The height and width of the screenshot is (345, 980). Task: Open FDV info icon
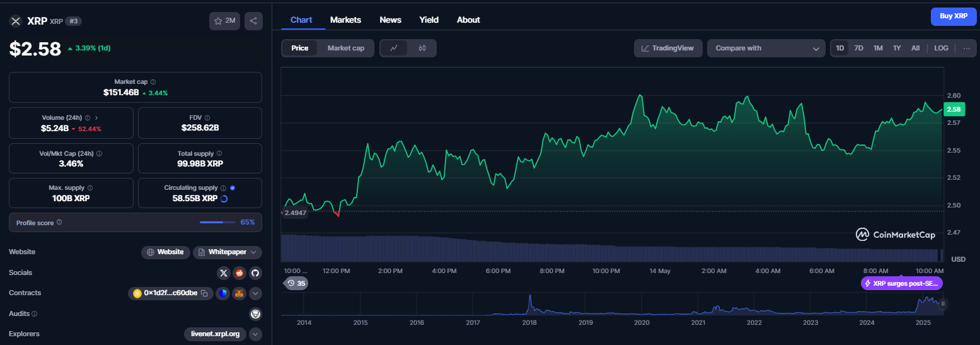pos(207,118)
